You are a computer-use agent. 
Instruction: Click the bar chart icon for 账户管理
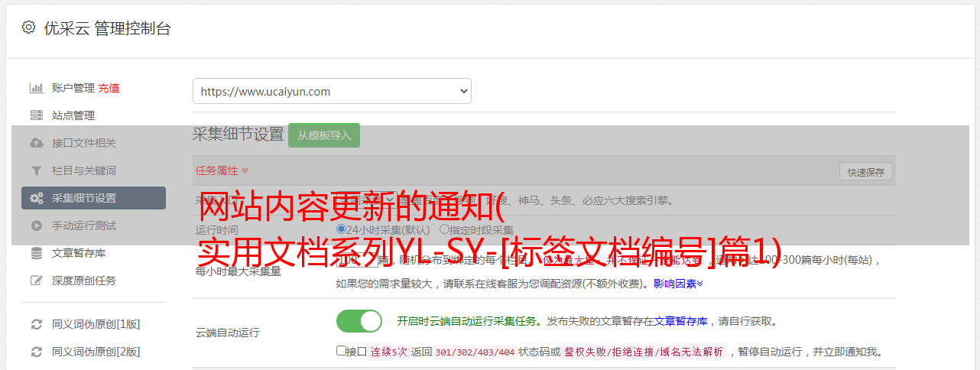click(x=36, y=88)
